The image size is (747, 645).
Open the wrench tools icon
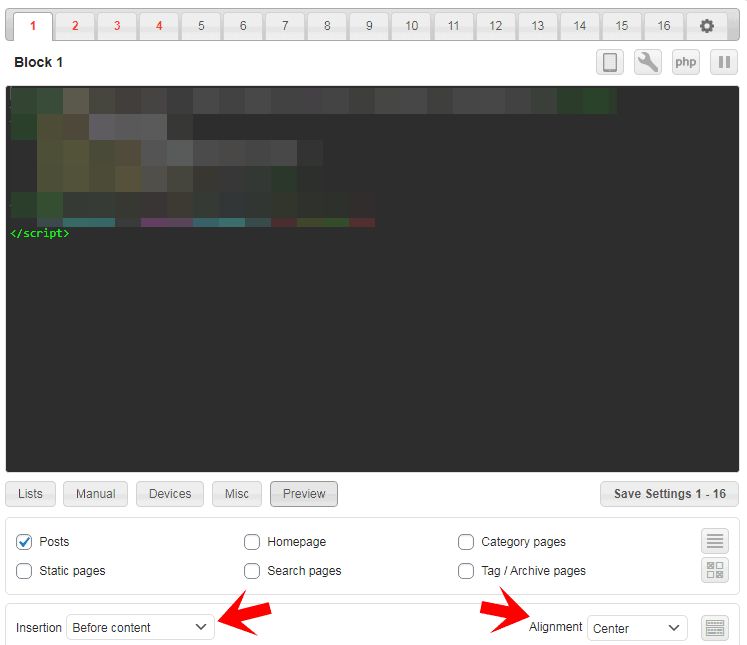[x=648, y=62]
